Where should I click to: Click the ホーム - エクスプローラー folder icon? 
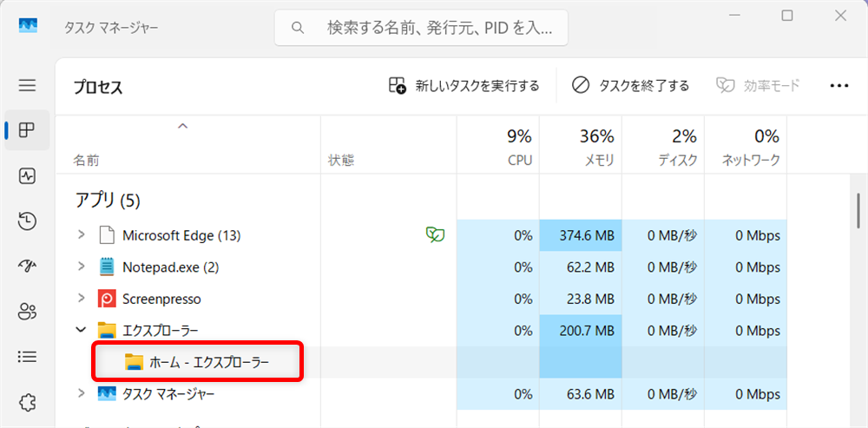[134, 362]
